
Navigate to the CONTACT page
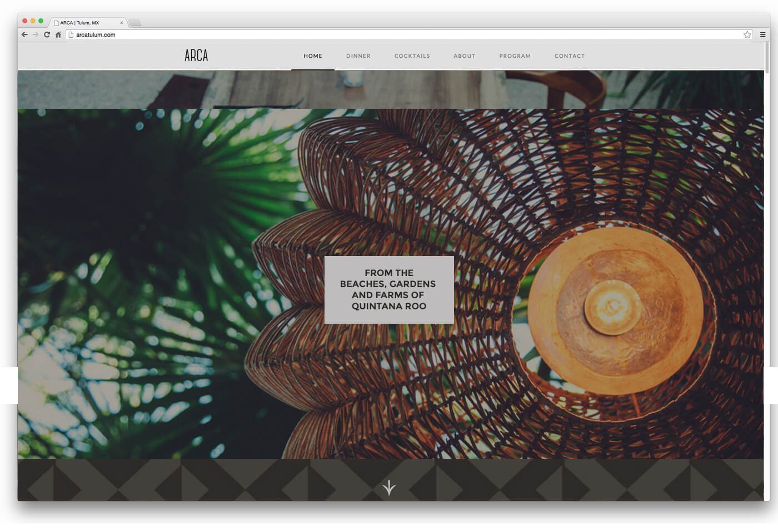[570, 56]
